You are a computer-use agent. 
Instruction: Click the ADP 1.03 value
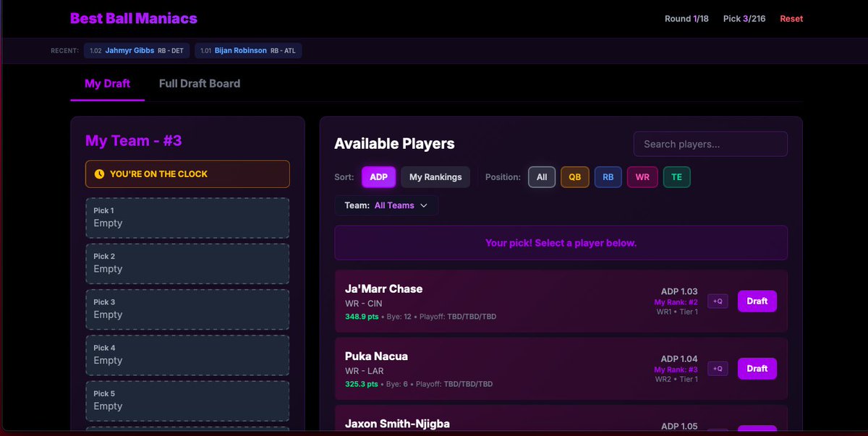click(x=679, y=291)
